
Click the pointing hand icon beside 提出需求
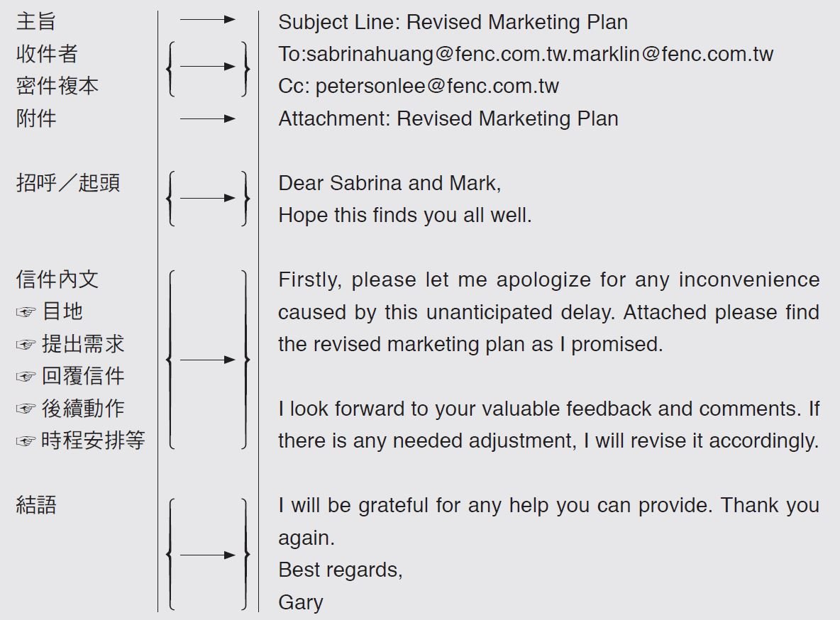point(26,345)
